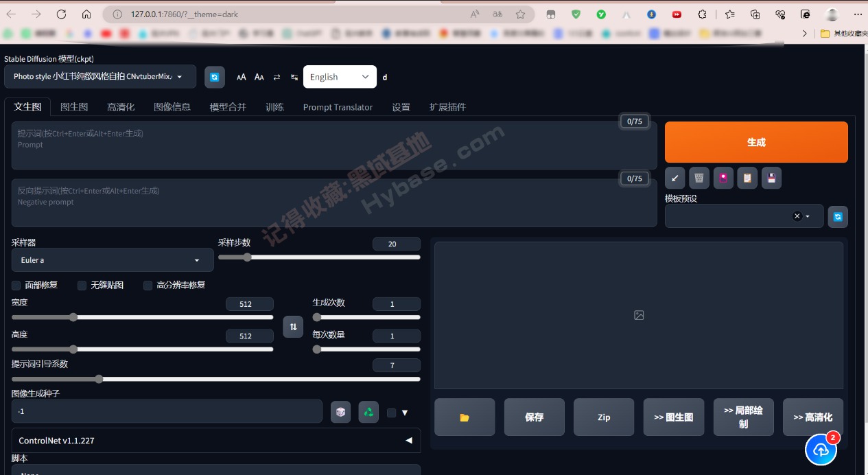Screen dimensions: 868x475
Task: Reload the browser page
Action: (61, 14)
